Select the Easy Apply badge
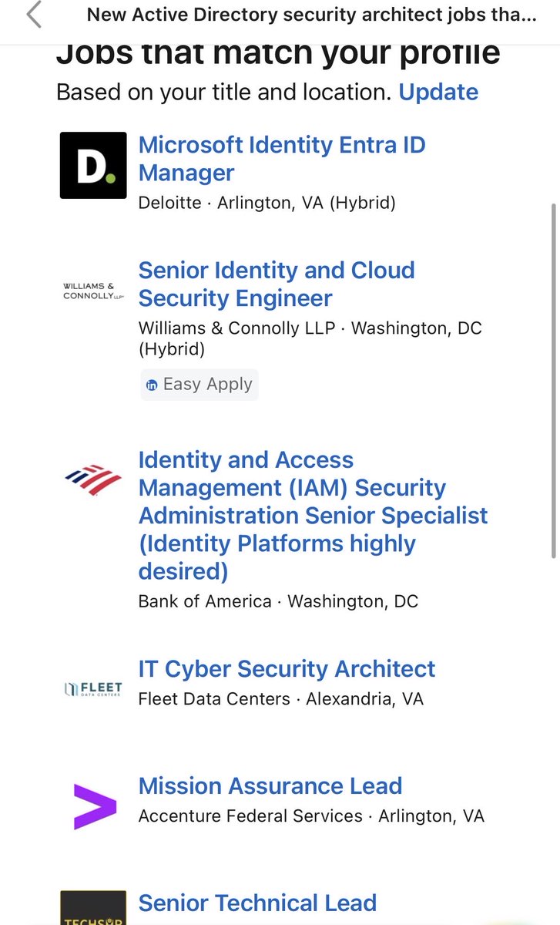Screen dimensions: 560x925 [x=200, y=385]
